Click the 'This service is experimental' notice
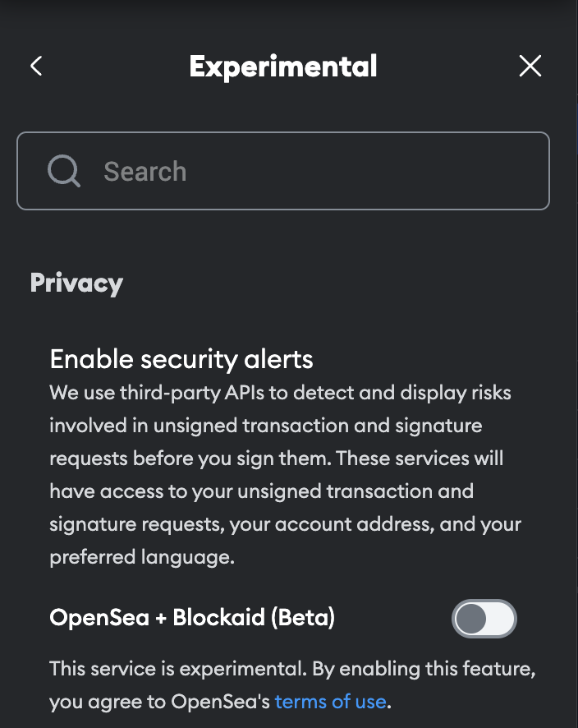Image resolution: width=578 pixels, height=728 pixels. [x=292, y=669]
